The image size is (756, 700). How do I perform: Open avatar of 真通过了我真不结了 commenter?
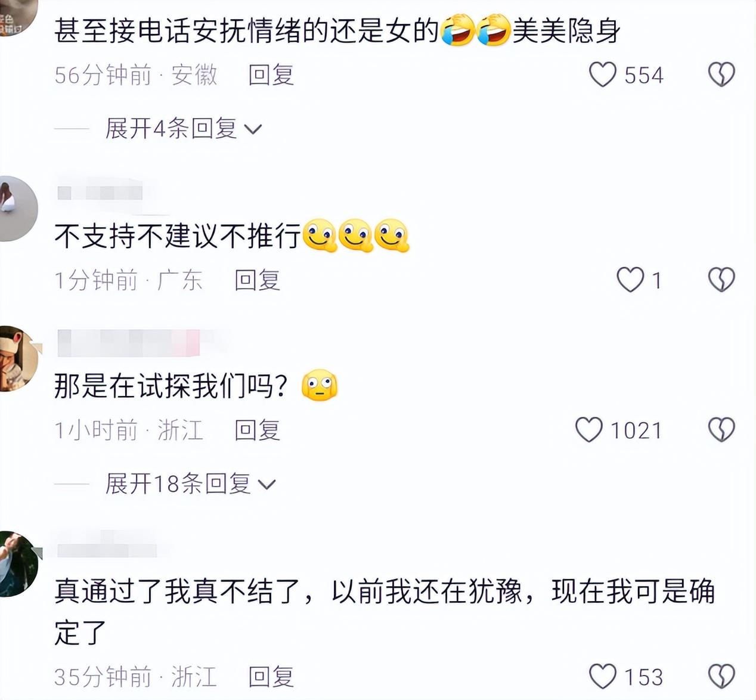pyautogui.click(x=18, y=564)
